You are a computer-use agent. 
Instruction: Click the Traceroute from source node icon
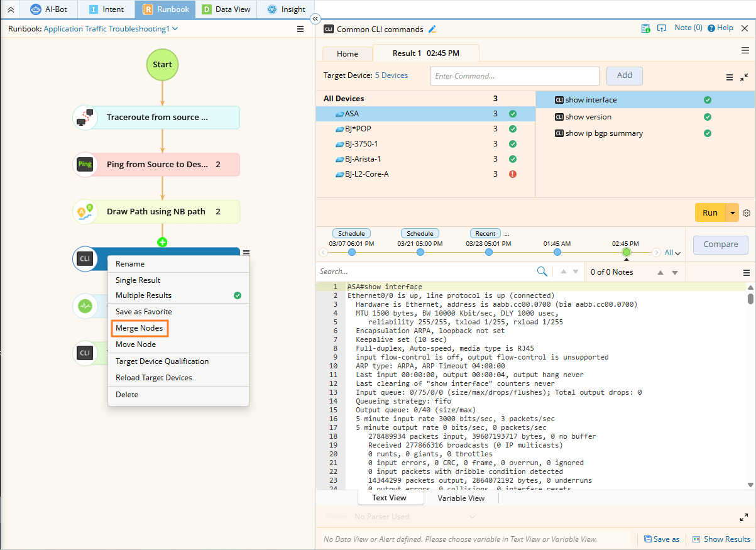click(85, 118)
